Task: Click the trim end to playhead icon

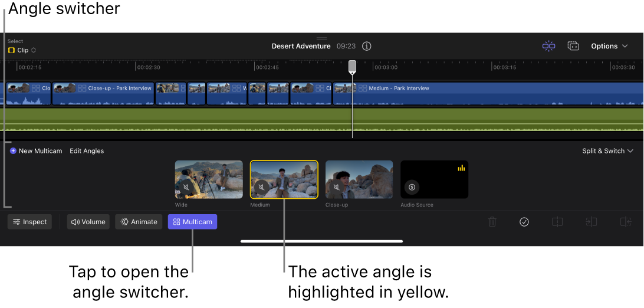Action: (x=625, y=222)
